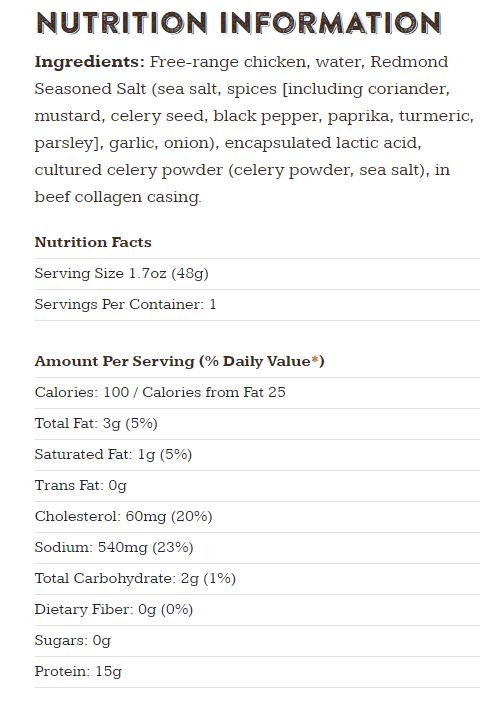
Task: Select the Trans Fat: 0g row
Action: pos(257,486)
